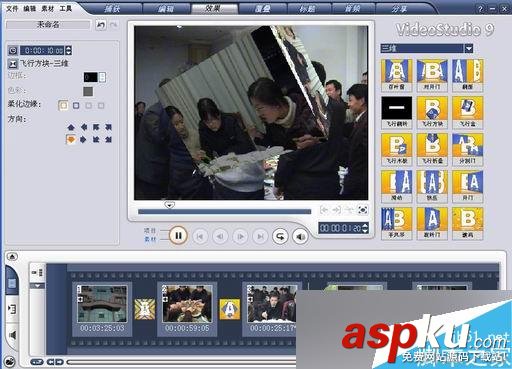
Task: Toggle repeat playback loop button
Action: [280, 237]
